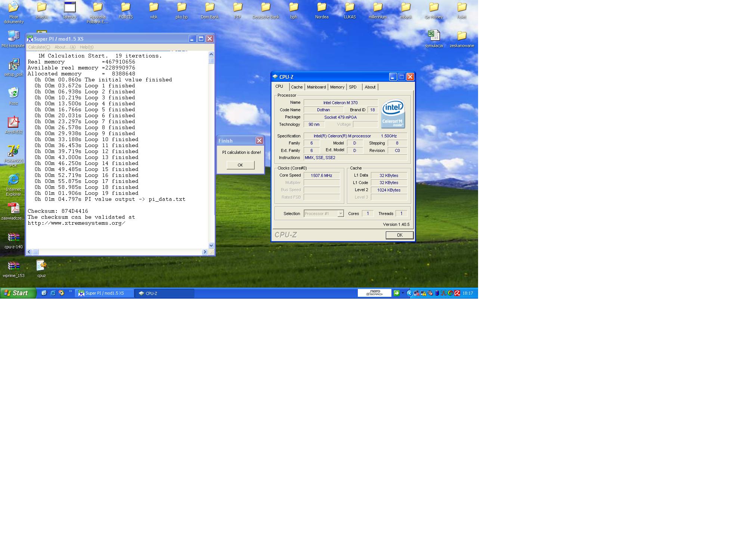The width and height of the screenshot is (747, 560).
Task: Open the cpuz config file icon
Action: click(41, 269)
